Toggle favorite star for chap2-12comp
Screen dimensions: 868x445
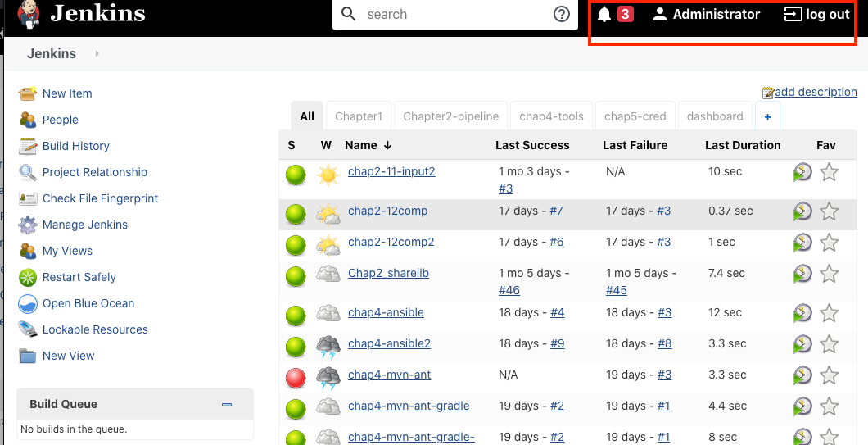tap(829, 211)
